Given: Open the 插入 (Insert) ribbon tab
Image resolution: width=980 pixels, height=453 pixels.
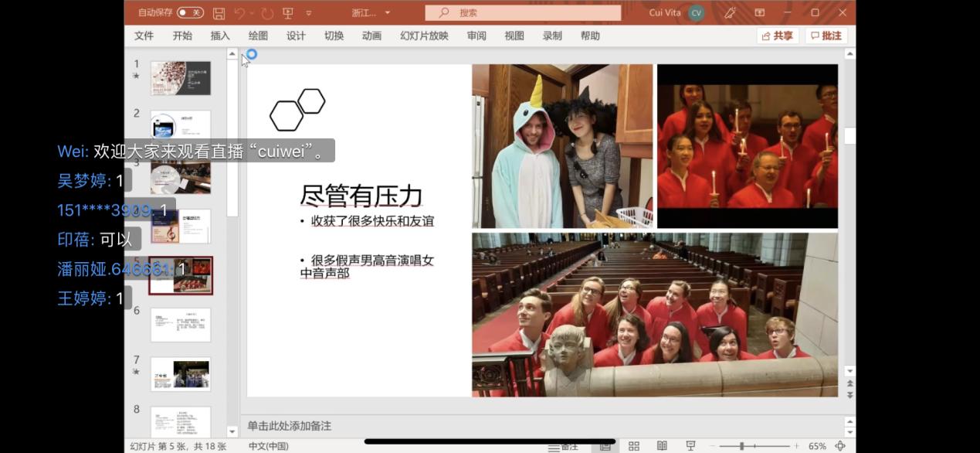Looking at the screenshot, I should (220, 36).
